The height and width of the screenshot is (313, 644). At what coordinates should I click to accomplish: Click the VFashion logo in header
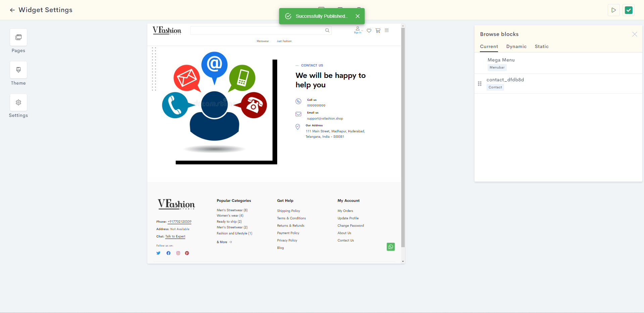click(x=167, y=31)
